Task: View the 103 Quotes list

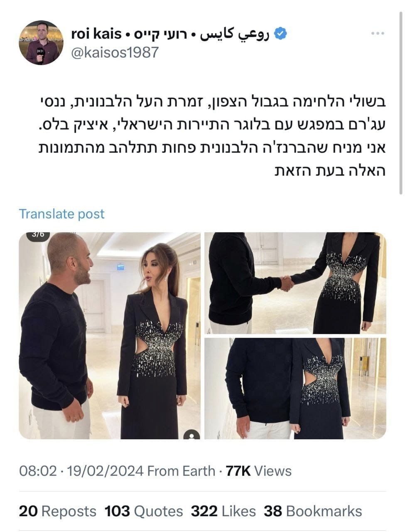Action: [x=144, y=511]
